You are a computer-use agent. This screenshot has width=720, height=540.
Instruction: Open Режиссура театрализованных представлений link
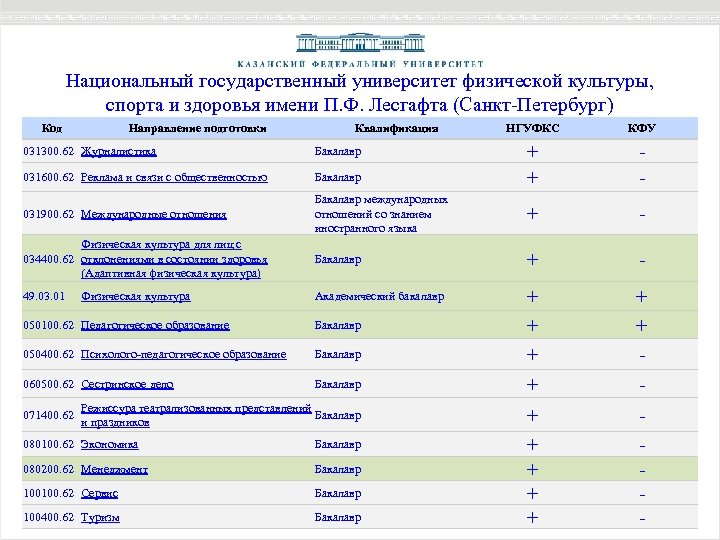(196, 415)
